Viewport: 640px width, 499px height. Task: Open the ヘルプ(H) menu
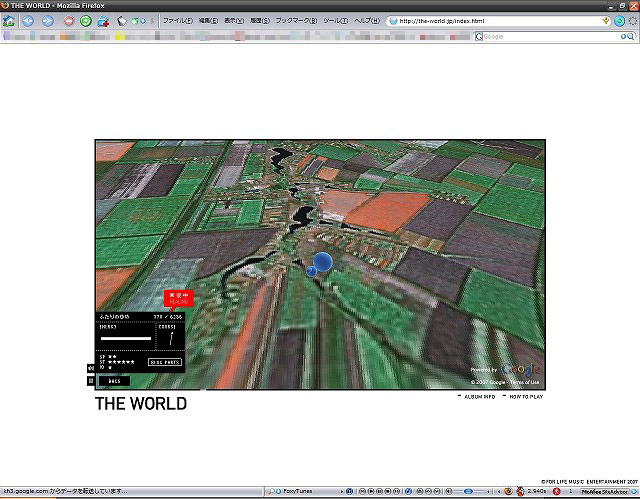coord(367,20)
